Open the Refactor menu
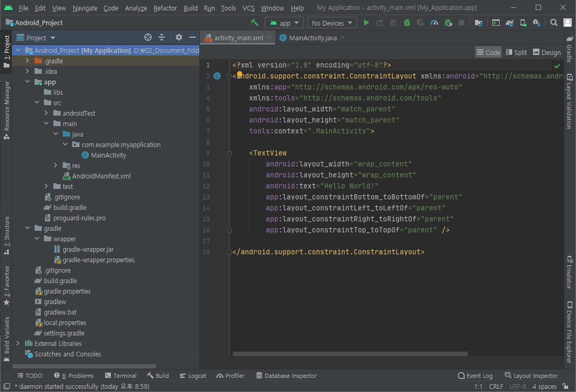 coord(165,8)
